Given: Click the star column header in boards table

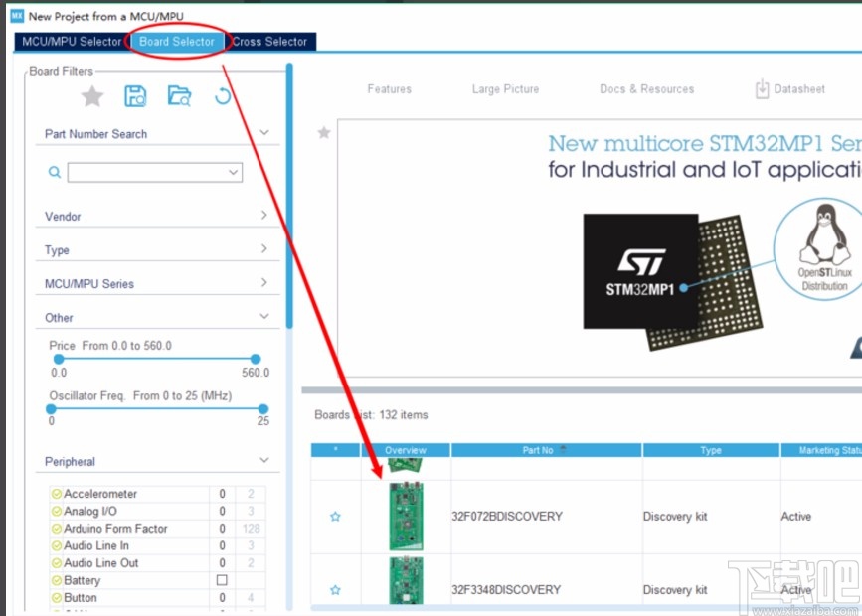Looking at the screenshot, I should [x=335, y=450].
